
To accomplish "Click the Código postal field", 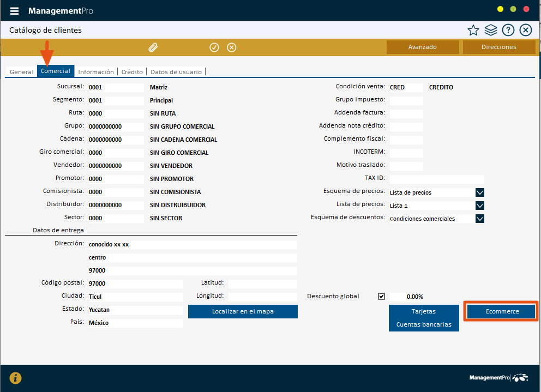I will [136, 284].
